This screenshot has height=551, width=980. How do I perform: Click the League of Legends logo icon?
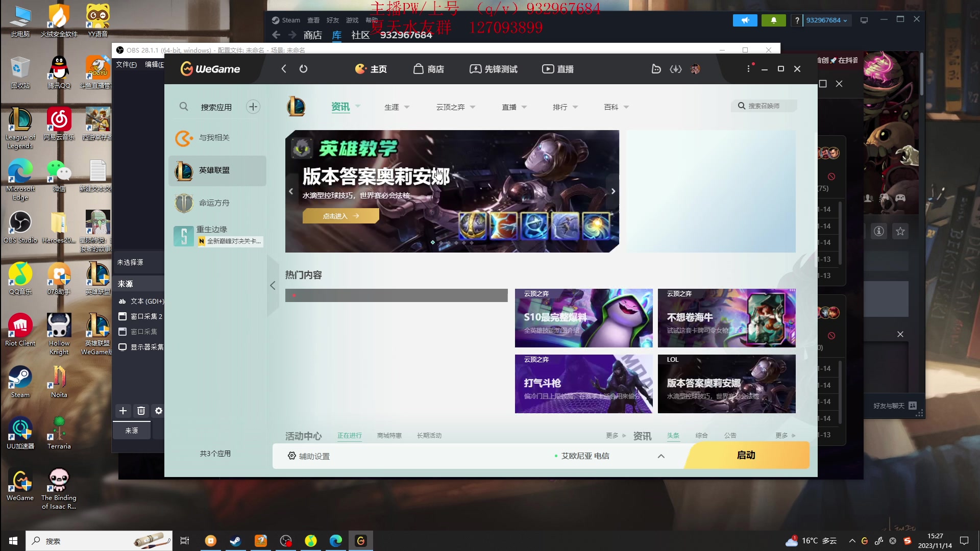296,107
